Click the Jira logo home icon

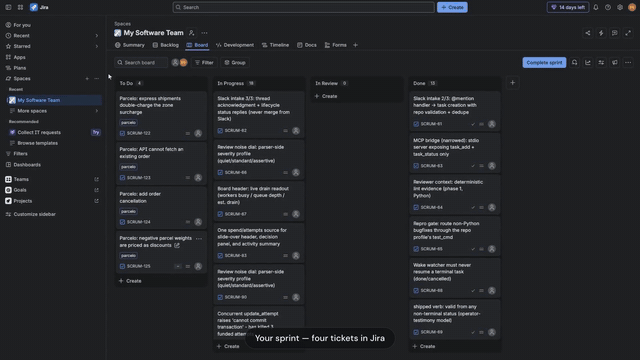point(34,7)
